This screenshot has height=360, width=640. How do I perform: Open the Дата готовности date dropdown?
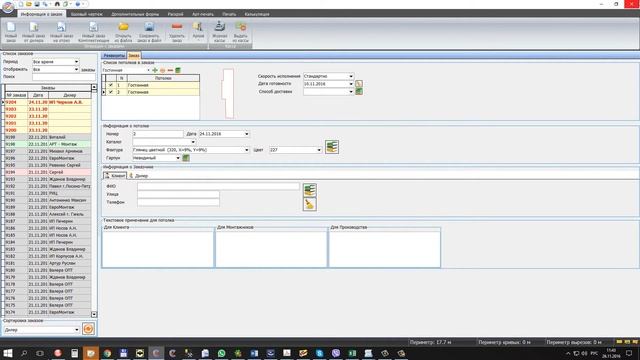coord(351,84)
